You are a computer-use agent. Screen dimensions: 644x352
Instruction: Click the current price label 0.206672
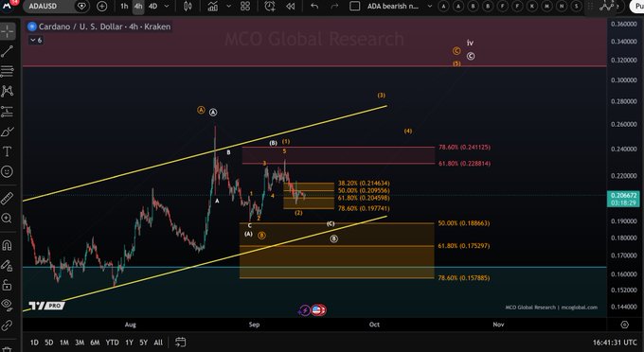pyautogui.click(x=623, y=196)
